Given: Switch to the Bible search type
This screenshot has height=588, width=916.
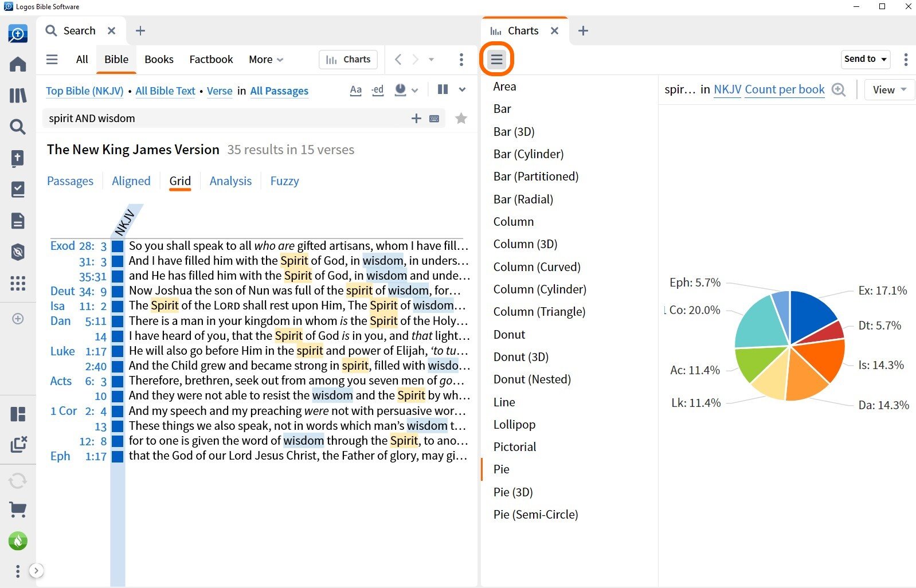Looking at the screenshot, I should 116,60.
